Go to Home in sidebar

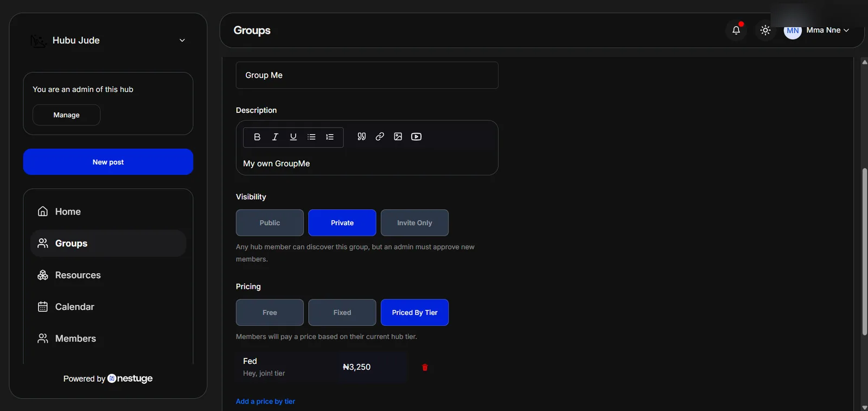[x=108, y=212]
